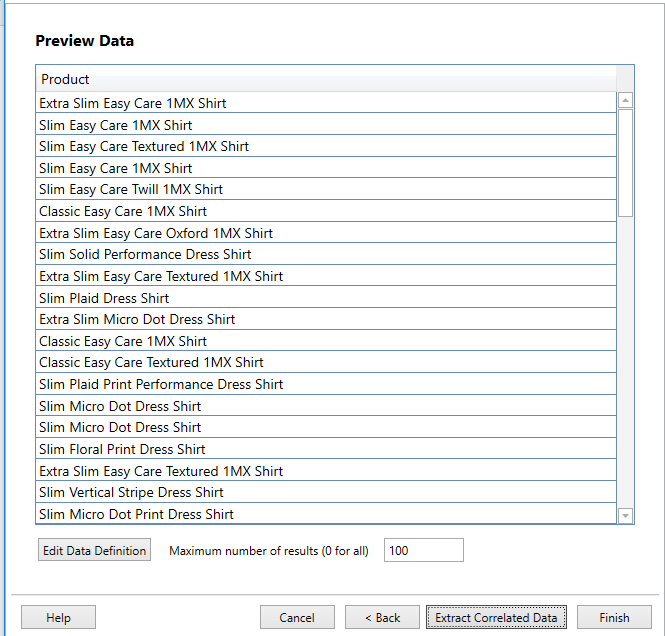This screenshot has width=665, height=636.
Task: Open the Edit Data Definition dialog
Action: tap(94, 551)
